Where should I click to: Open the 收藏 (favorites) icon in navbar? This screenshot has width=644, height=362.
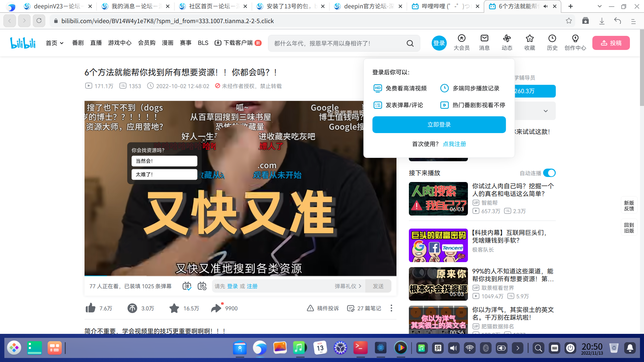point(529,42)
